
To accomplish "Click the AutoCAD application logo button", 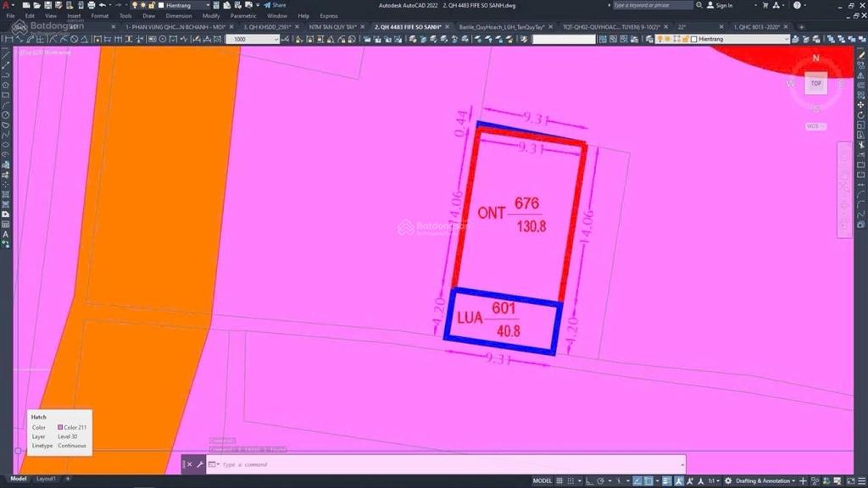I will point(6,5).
